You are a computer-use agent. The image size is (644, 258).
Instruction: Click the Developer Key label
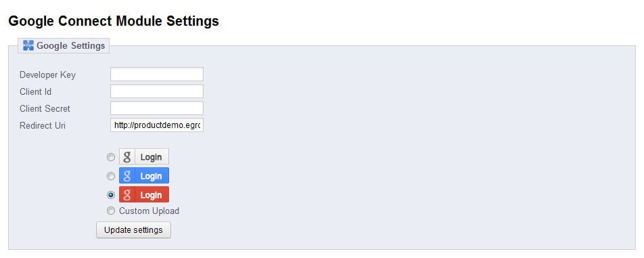pyautogui.click(x=47, y=74)
